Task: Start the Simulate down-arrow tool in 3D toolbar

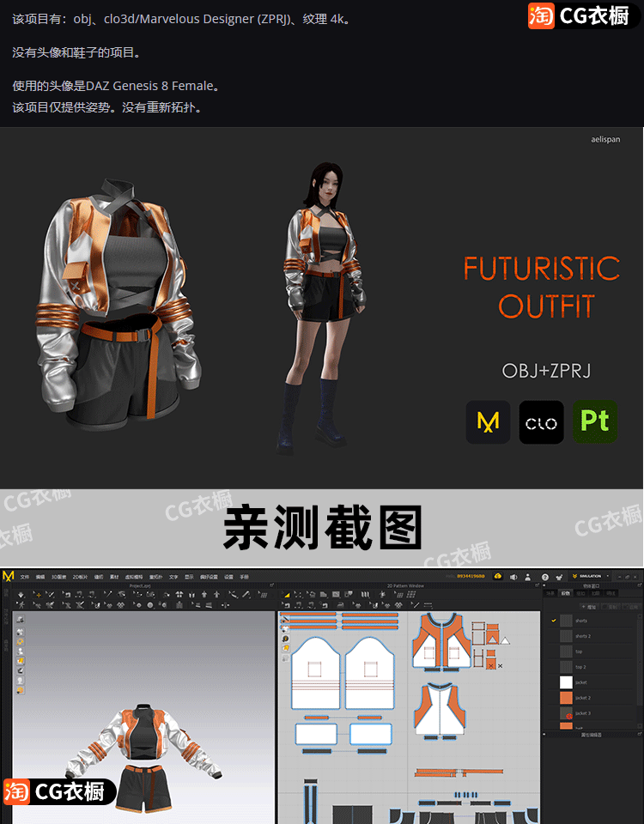Action: coord(21,594)
